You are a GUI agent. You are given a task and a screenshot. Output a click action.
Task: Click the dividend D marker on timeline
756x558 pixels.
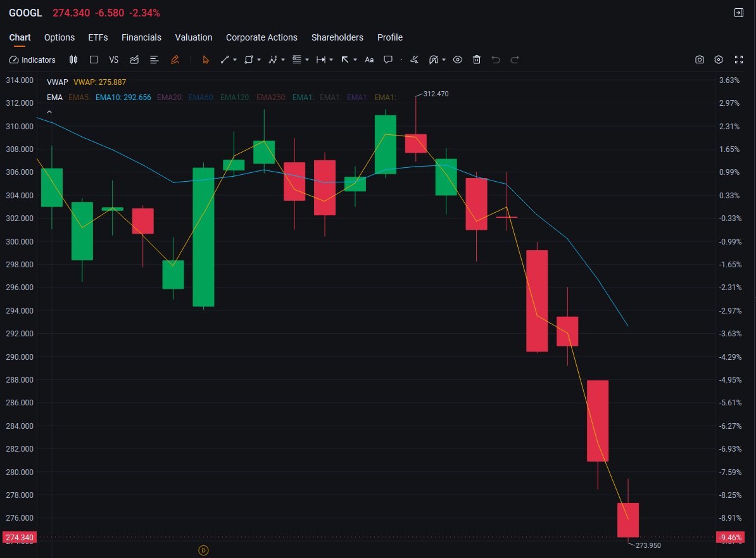pos(203,550)
